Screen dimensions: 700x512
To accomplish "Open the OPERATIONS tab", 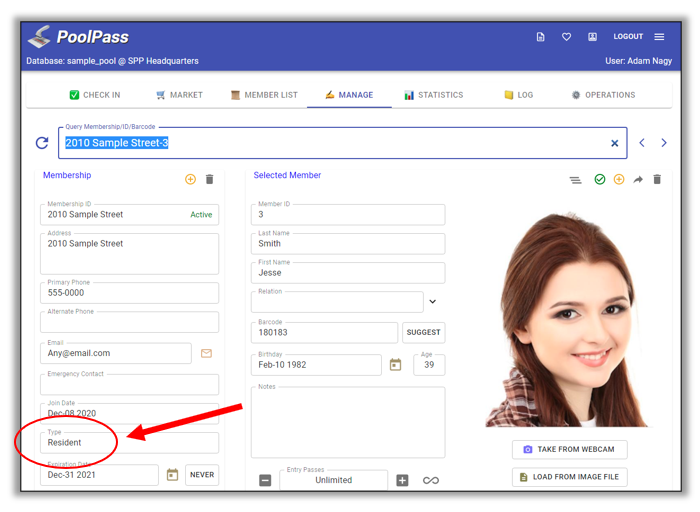I will click(x=603, y=95).
